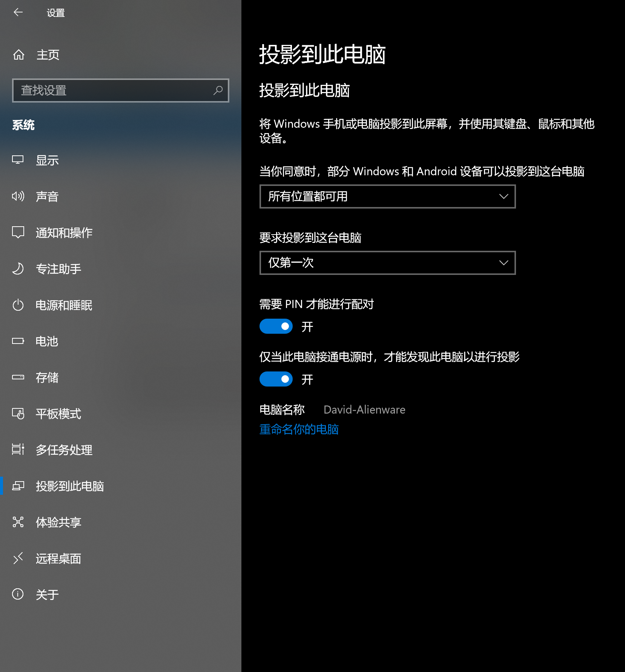The width and height of the screenshot is (625, 672).
Task: Click the battery icon for 电池
Action: pos(18,341)
